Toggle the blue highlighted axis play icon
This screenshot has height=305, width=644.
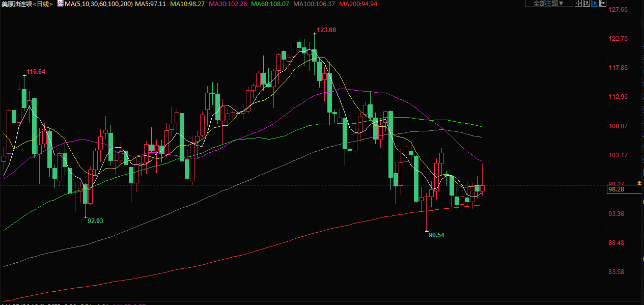click(595, 3)
